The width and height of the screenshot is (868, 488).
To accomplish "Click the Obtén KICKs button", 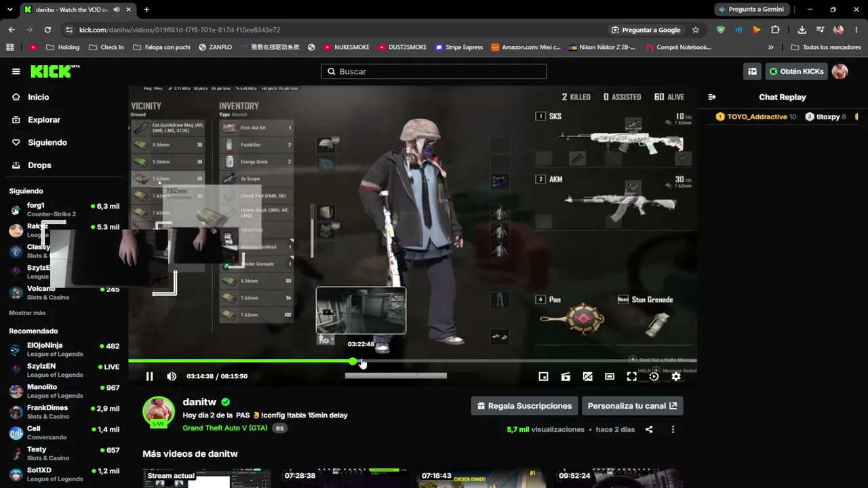I will (797, 71).
